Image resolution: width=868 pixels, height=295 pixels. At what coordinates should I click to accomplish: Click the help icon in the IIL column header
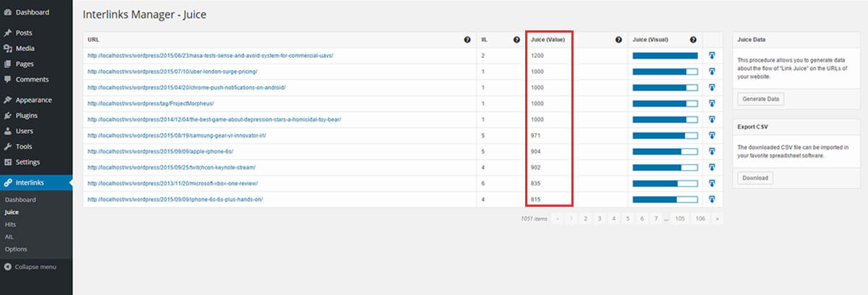[516, 40]
